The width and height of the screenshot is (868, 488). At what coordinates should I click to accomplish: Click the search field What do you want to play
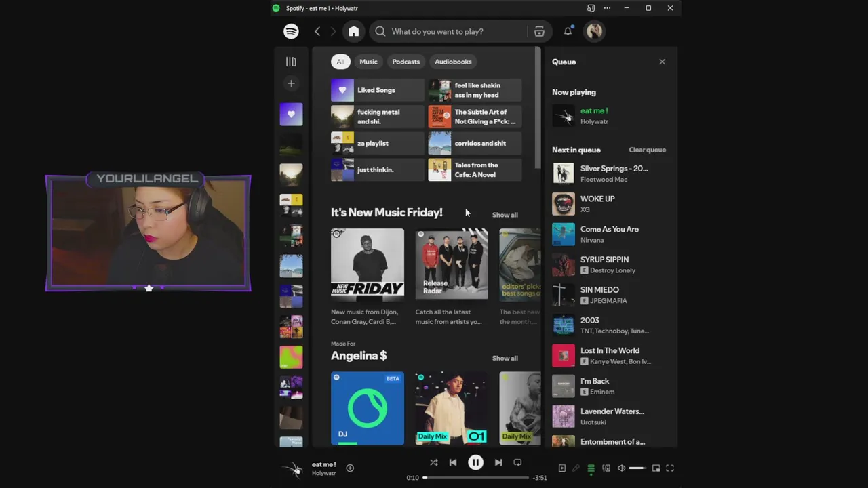click(450, 31)
